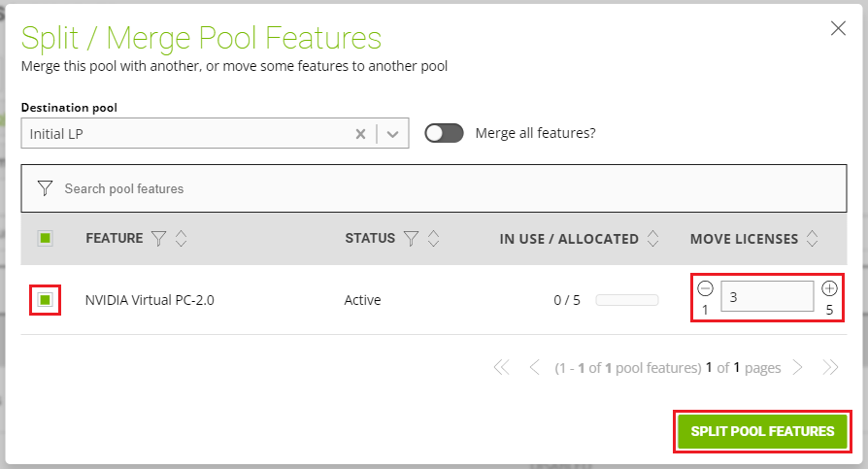Click the minus icon to decrease licenses

[x=706, y=288]
